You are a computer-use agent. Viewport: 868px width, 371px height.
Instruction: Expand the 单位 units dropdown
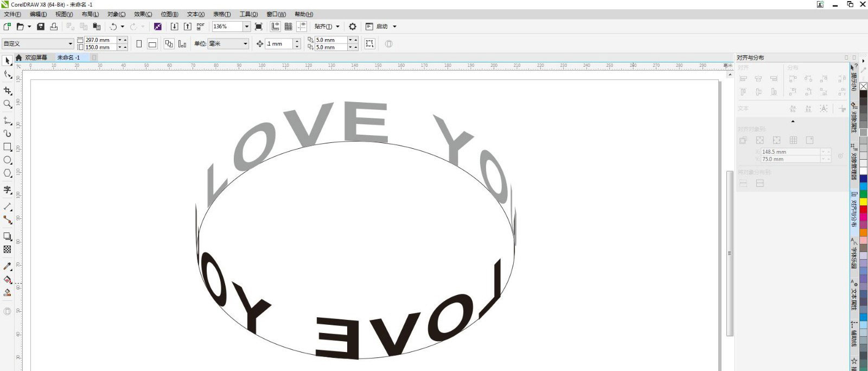(245, 44)
